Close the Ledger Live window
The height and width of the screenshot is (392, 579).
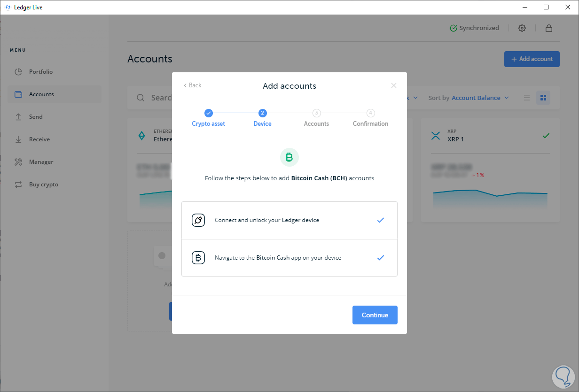coord(568,7)
